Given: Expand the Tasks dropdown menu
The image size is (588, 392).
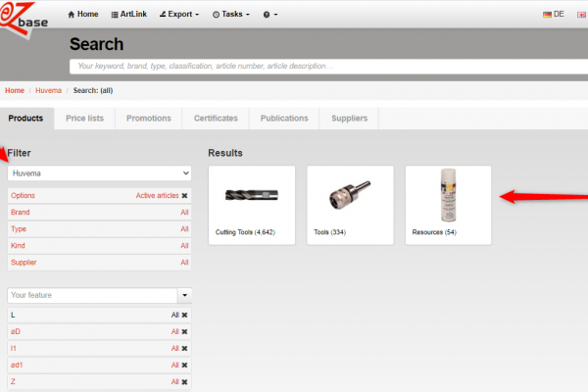Looking at the screenshot, I should click(230, 15).
